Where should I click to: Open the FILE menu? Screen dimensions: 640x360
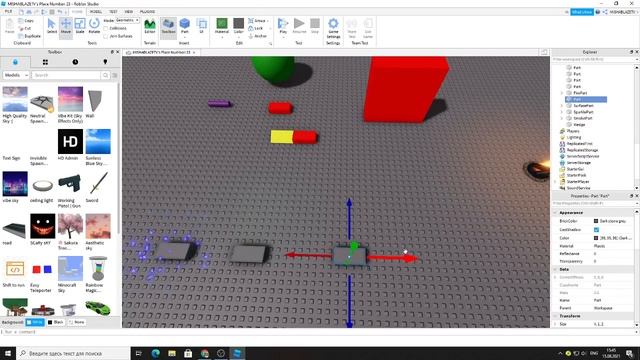coord(8,12)
